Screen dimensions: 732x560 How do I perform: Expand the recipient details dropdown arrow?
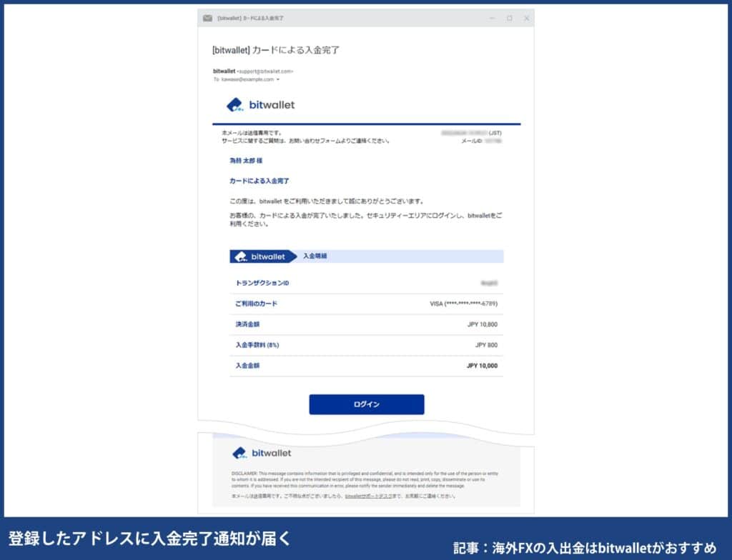pyautogui.click(x=278, y=80)
